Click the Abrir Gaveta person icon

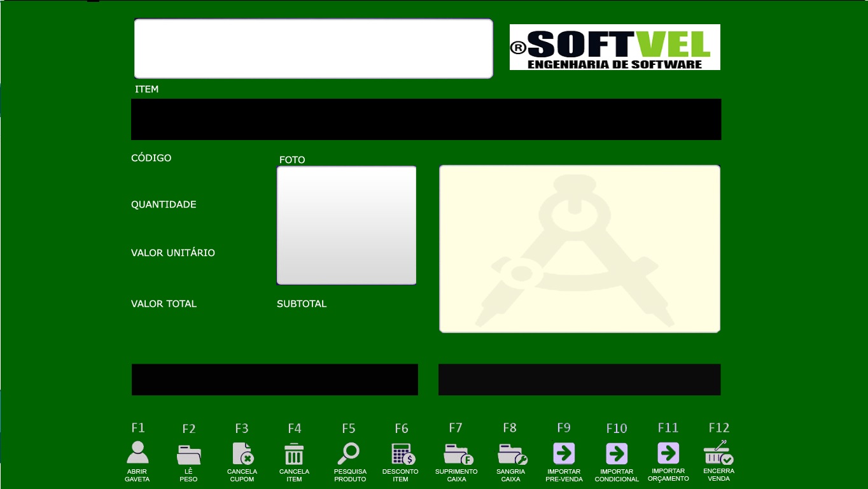click(x=137, y=453)
